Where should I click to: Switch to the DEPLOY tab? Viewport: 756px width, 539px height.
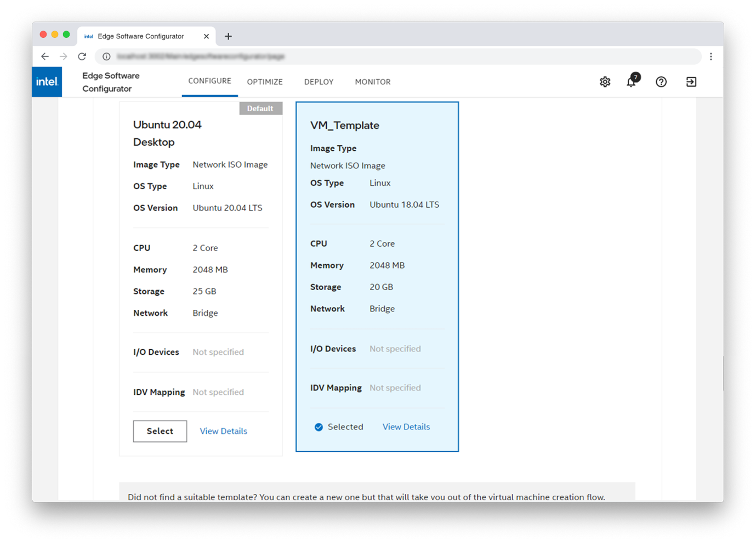click(x=319, y=81)
